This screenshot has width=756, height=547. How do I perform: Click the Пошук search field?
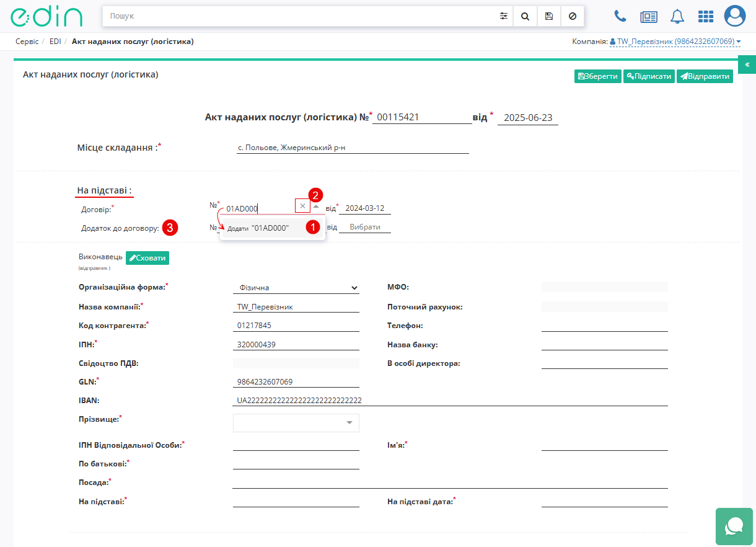tap(301, 16)
